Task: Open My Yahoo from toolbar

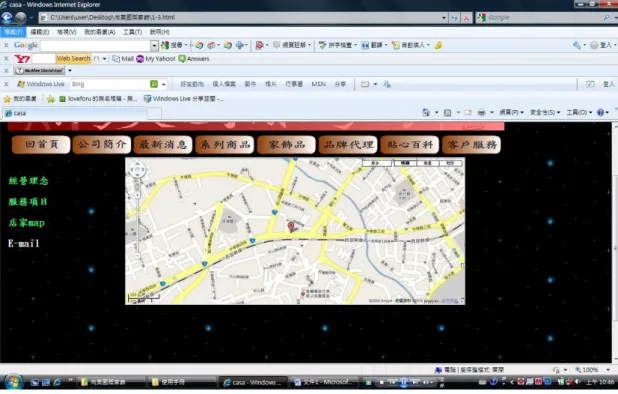Action: pos(156,59)
